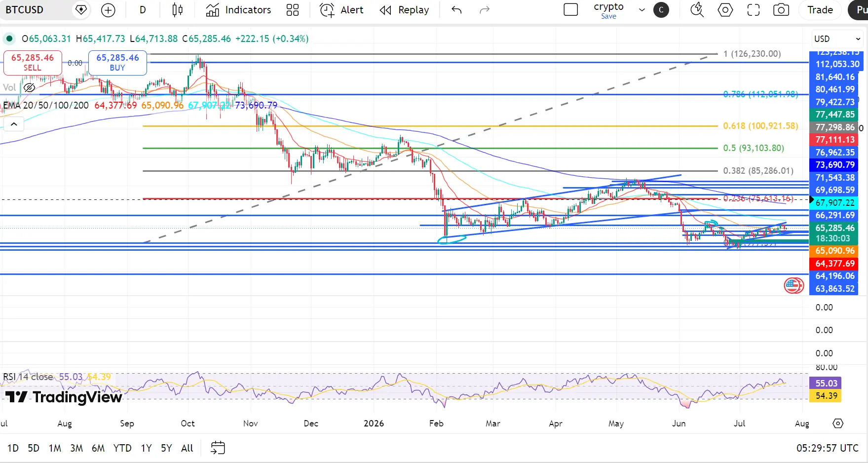The width and height of the screenshot is (868, 463).
Task: Undo the last chart action
Action: coord(456,10)
